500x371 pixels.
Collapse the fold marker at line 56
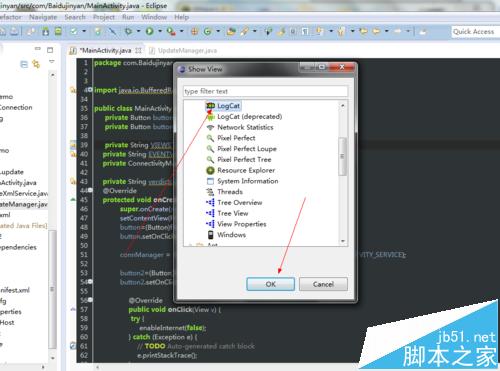[x=90, y=300]
